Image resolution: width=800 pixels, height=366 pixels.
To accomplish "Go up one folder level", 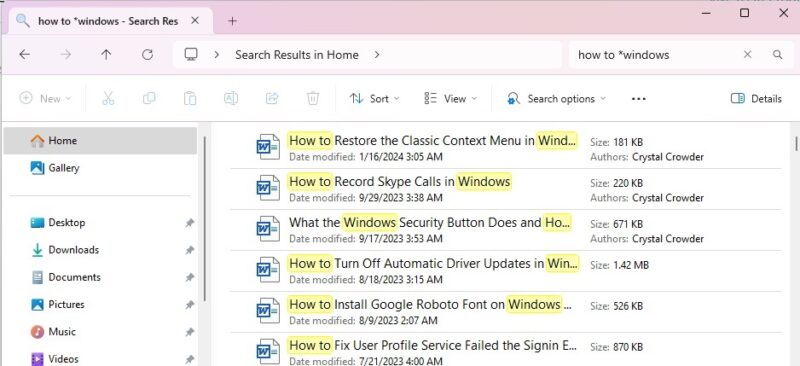I will click(106, 55).
